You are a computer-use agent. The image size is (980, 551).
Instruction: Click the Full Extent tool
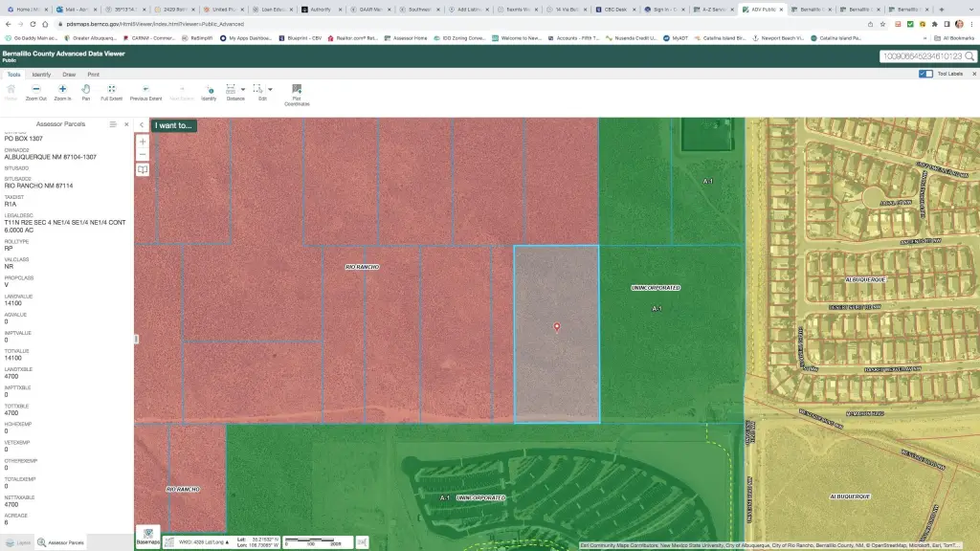click(111, 91)
